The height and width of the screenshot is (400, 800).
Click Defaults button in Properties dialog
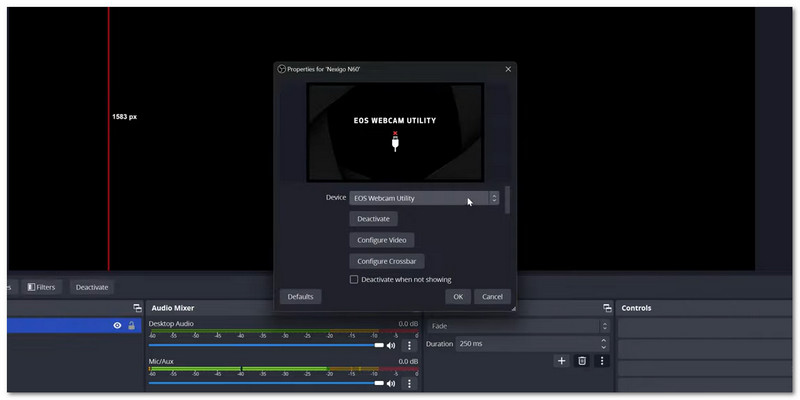300,296
